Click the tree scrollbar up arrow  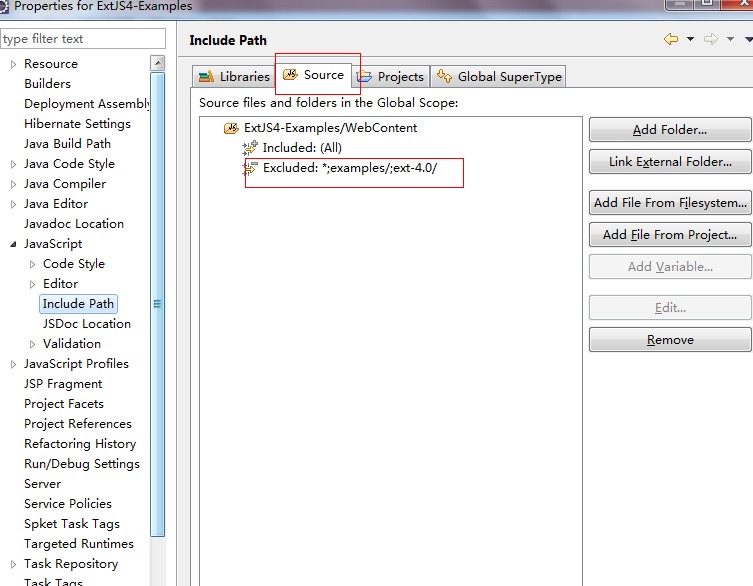[158, 63]
